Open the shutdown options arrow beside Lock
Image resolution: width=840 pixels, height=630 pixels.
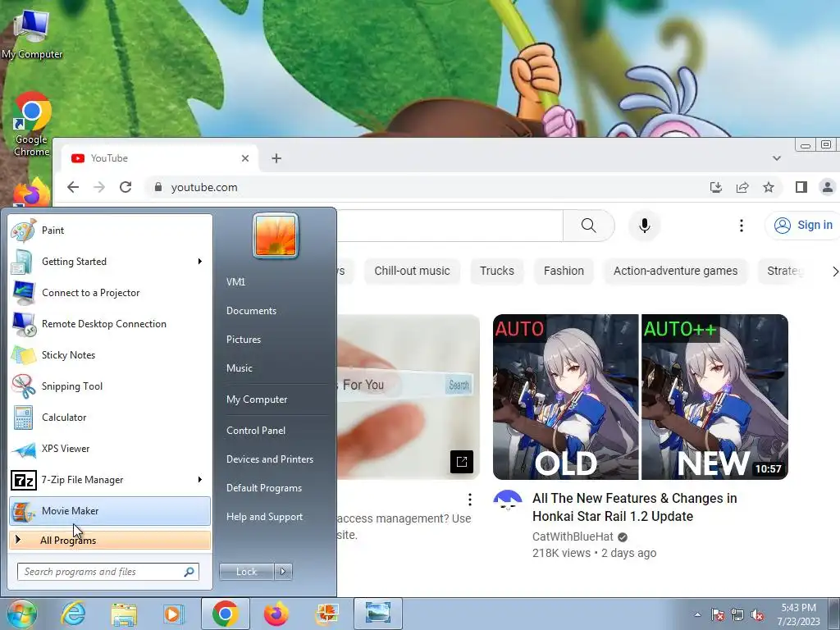coord(283,572)
